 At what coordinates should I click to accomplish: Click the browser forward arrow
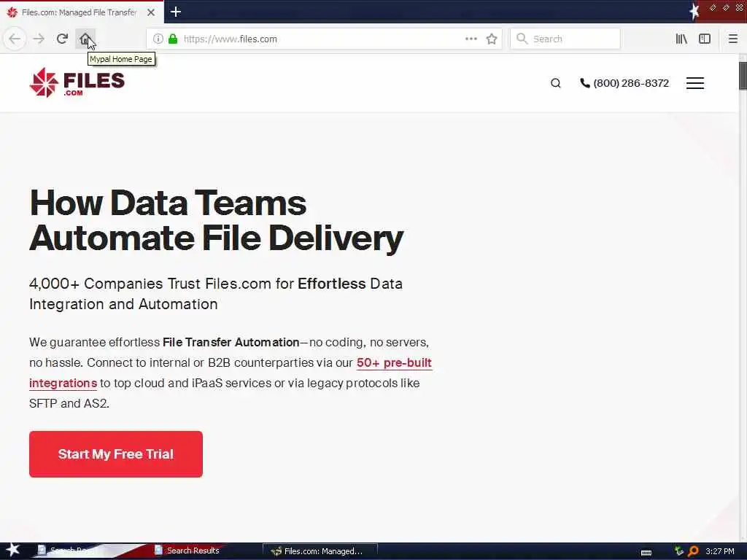point(39,39)
